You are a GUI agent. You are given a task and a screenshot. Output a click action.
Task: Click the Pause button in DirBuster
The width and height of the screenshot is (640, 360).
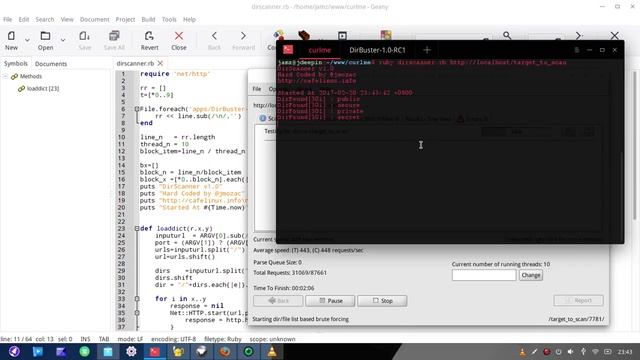tap(330, 301)
